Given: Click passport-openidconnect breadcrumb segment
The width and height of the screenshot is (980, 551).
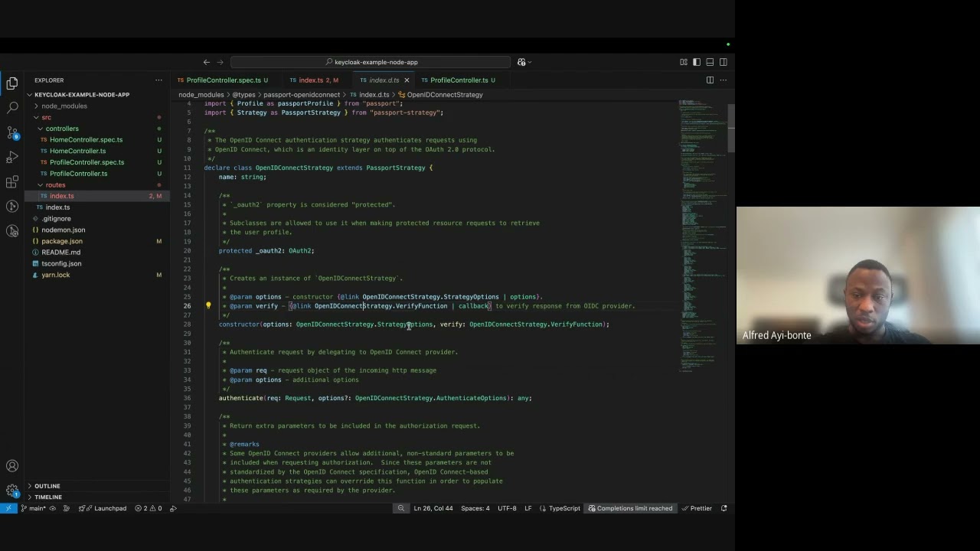Looking at the screenshot, I should (x=302, y=95).
